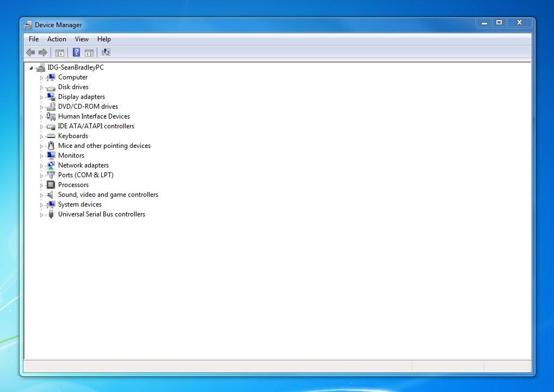Select the Disk drives label
The height and width of the screenshot is (392, 554).
pos(73,87)
